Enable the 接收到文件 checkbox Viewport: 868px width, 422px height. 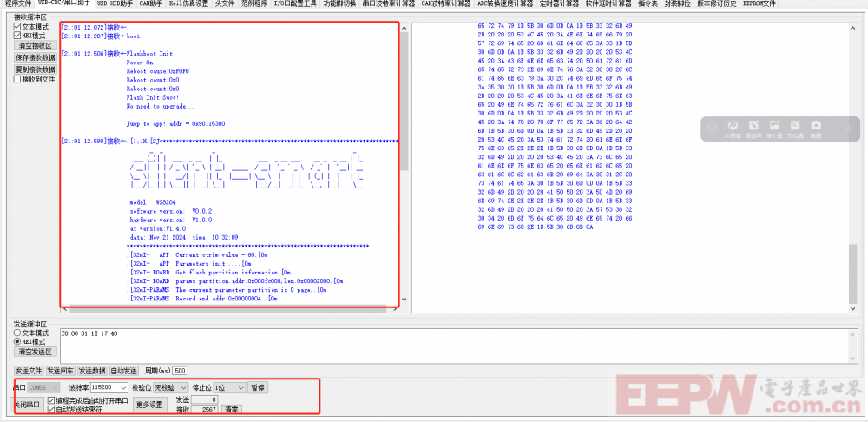tap(17, 79)
